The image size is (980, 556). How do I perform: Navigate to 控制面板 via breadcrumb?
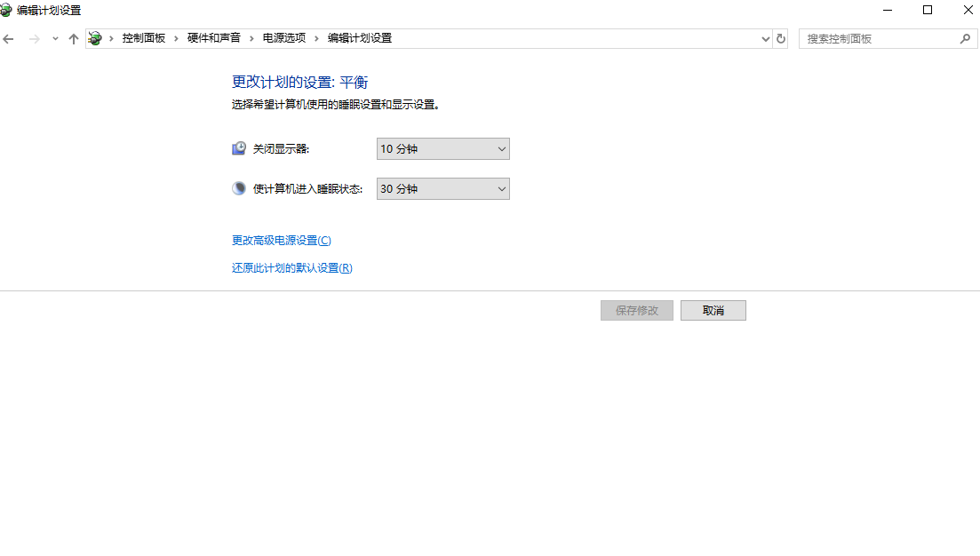pos(144,38)
